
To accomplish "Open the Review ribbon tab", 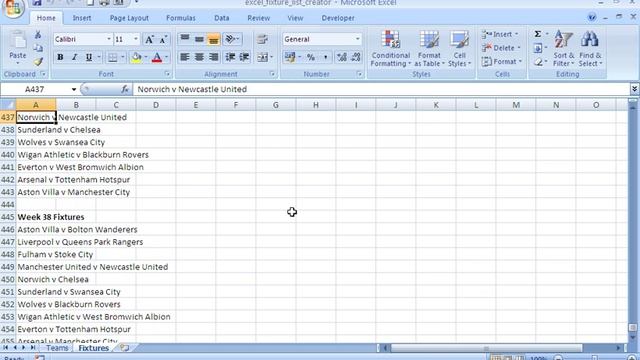I will [x=258, y=18].
